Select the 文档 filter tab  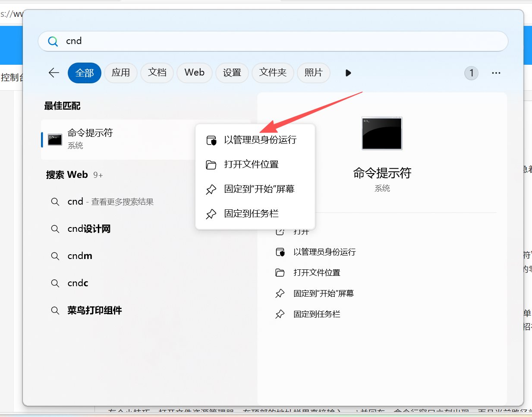pos(157,73)
